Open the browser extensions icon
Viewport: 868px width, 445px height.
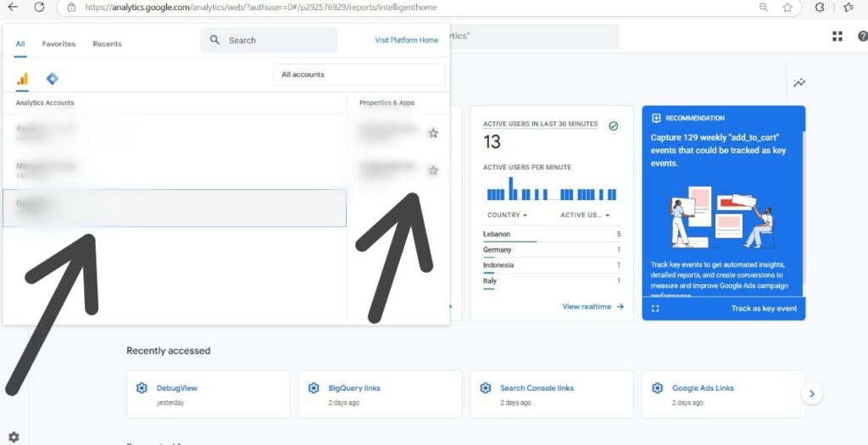821,7
